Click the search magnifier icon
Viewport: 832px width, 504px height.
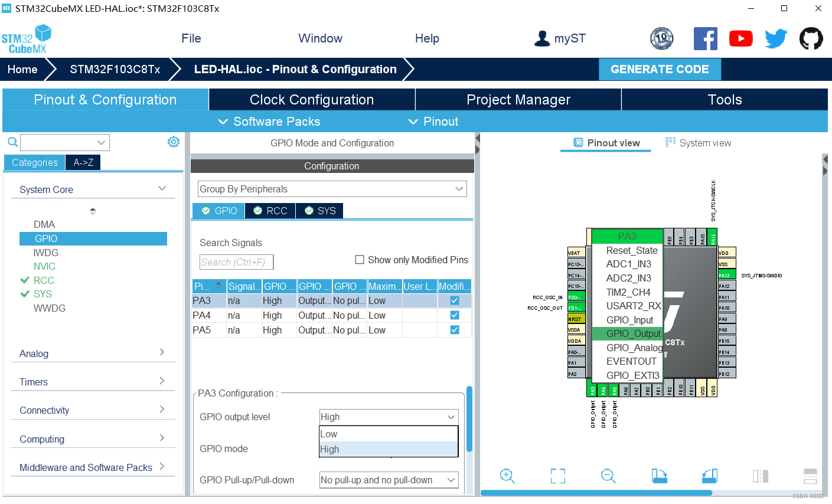(x=12, y=142)
